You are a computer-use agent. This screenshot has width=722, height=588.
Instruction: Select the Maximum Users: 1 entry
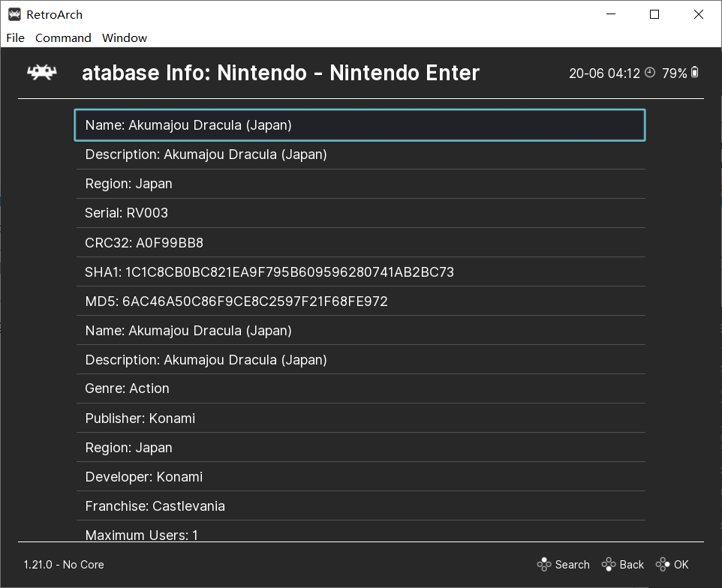pyautogui.click(x=360, y=532)
